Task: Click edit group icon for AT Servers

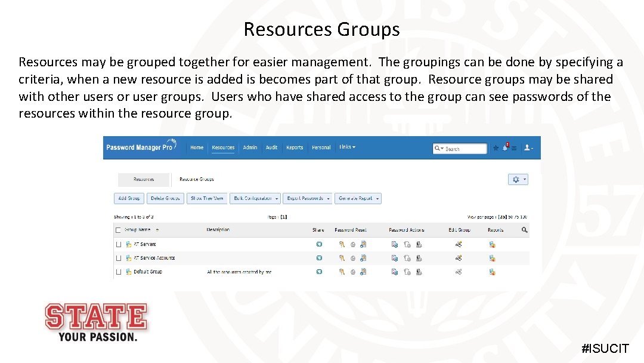Action: coord(459,245)
